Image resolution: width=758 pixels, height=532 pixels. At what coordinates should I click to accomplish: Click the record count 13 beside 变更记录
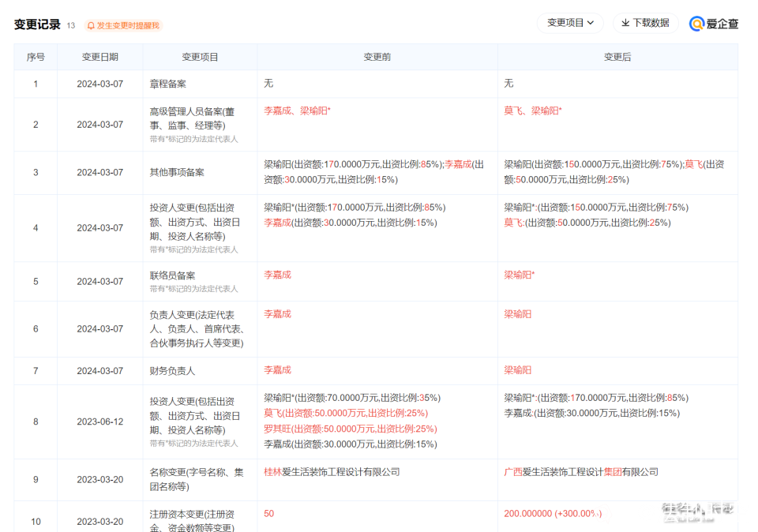[x=71, y=25]
